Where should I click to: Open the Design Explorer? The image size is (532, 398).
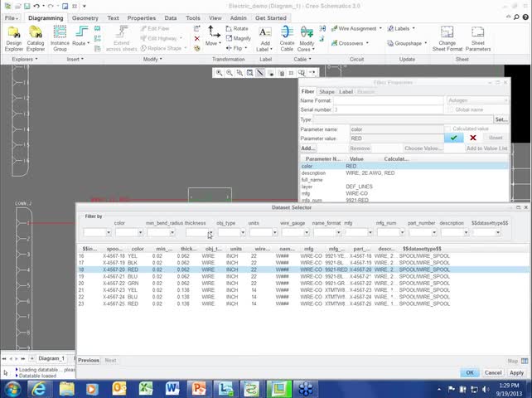point(13,39)
